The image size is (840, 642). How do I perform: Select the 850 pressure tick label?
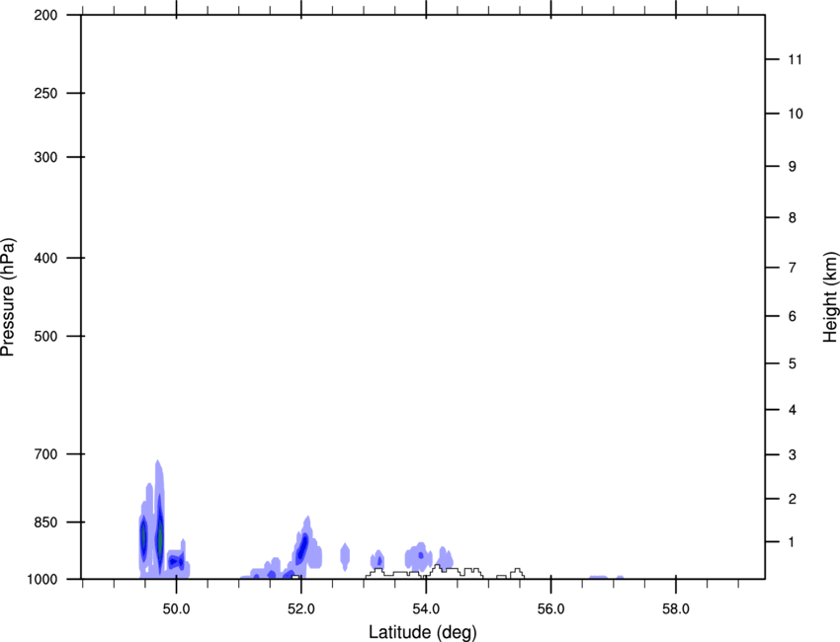click(45, 522)
